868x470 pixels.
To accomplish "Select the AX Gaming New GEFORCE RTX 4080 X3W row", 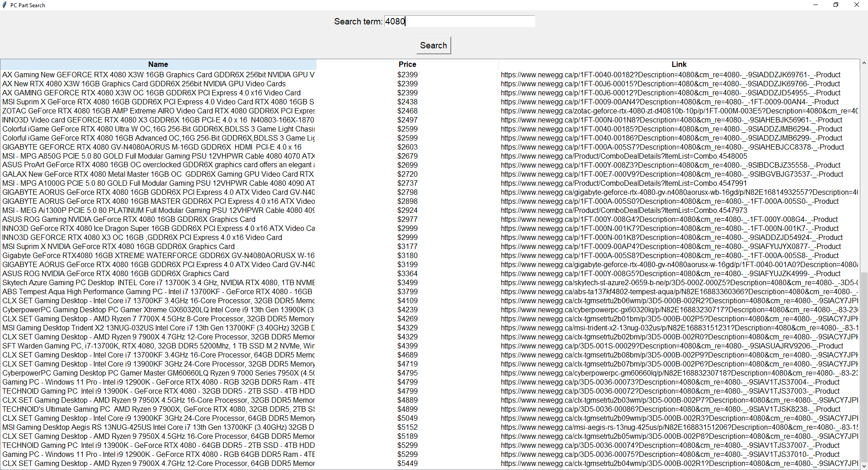I will point(429,75).
